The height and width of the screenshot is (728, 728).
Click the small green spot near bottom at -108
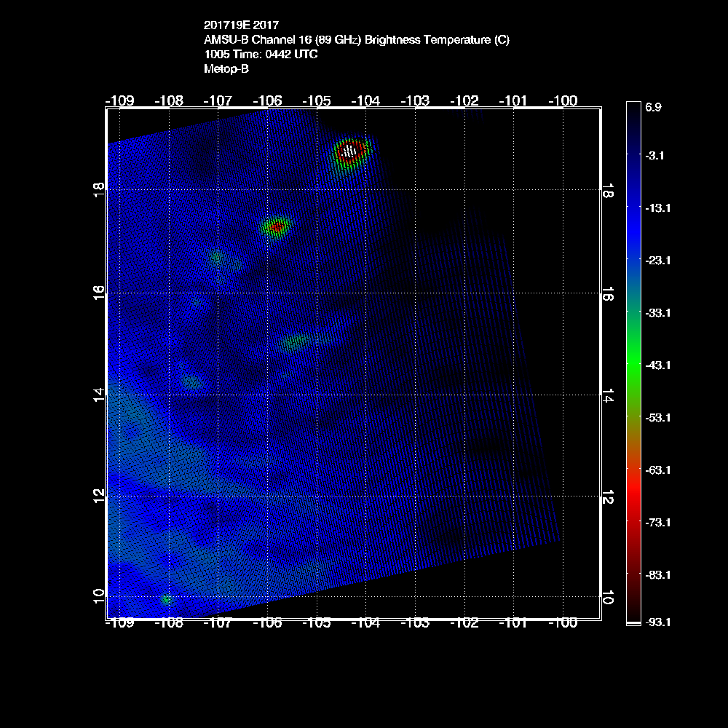click(167, 599)
